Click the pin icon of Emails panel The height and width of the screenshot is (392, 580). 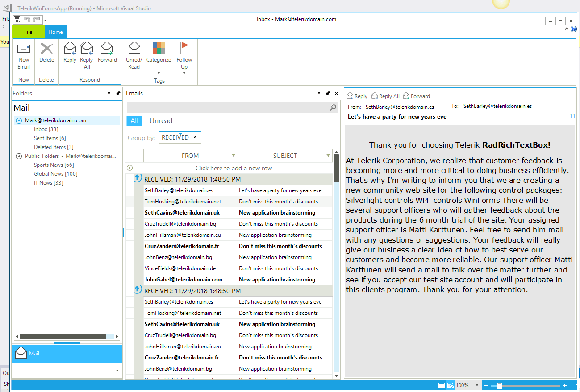tap(328, 93)
